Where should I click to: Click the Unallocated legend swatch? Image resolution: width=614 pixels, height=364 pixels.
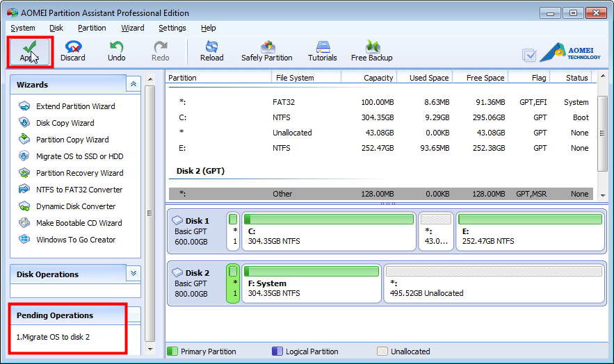coord(382,351)
